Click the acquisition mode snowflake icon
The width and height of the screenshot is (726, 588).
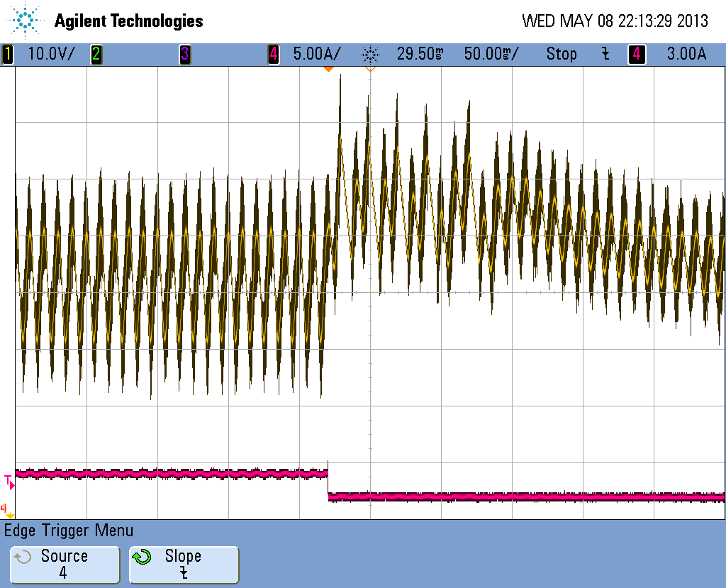click(x=372, y=54)
